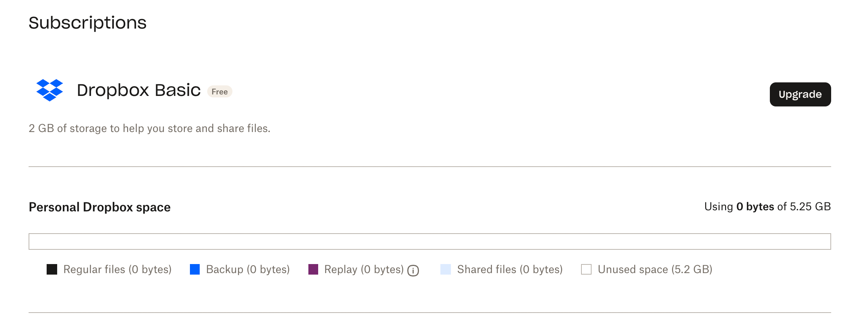Click the light blue Shared files swatch
Viewport: 868px width, 325px height.
(x=446, y=269)
